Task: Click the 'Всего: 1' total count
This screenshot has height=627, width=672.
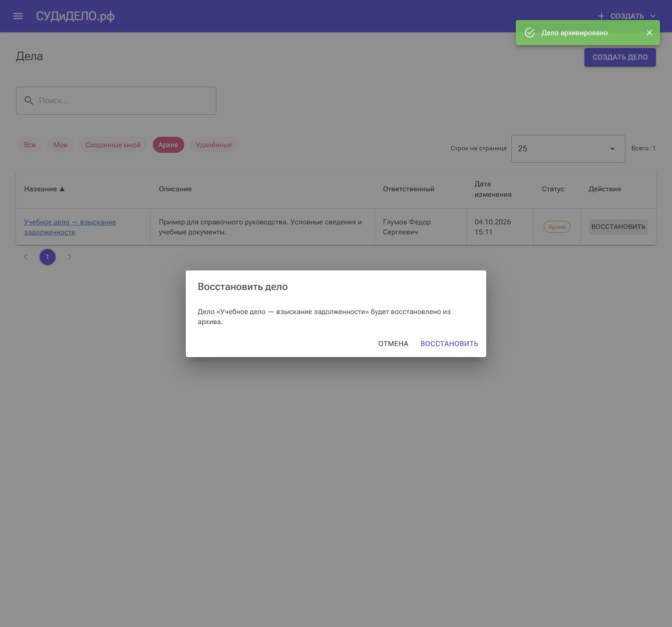Action: [x=643, y=148]
